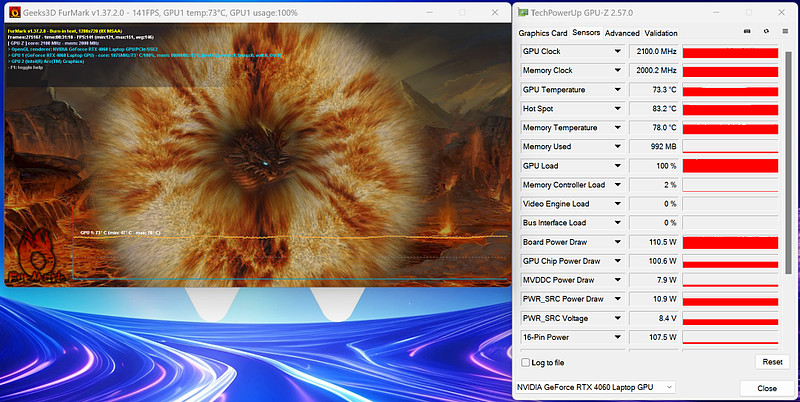Open the GPU Chip Power Draw dropdown

(617, 261)
